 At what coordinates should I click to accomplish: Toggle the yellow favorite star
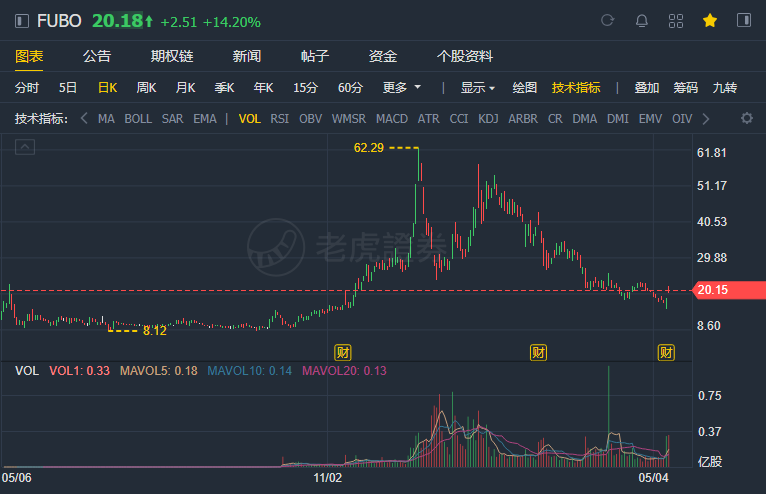pos(710,21)
